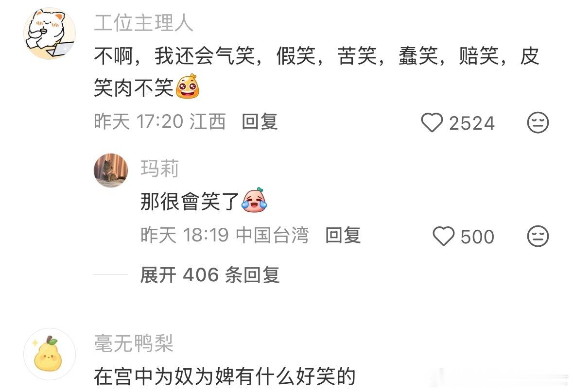Tap the laughing-crying peach emoji
This screenshot has width=573, height=392.
[254, 200]
